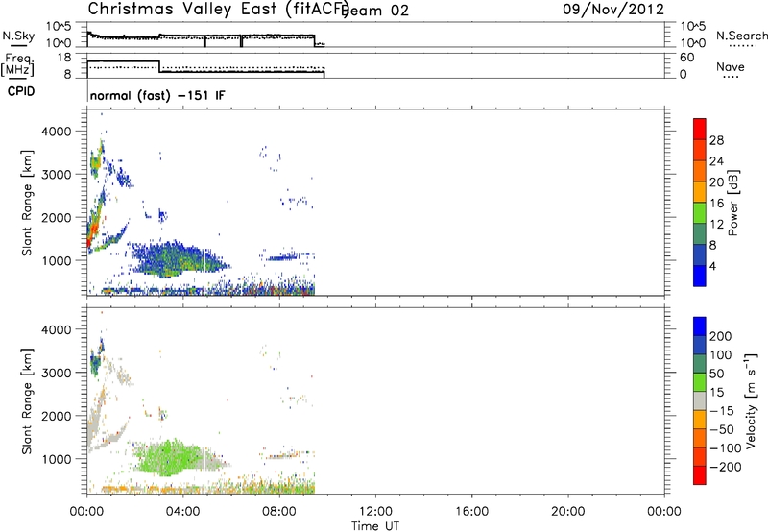Click the "-50" label on the velocity colorbar
This screenshot has width=768, height=532.
point(722,429)
